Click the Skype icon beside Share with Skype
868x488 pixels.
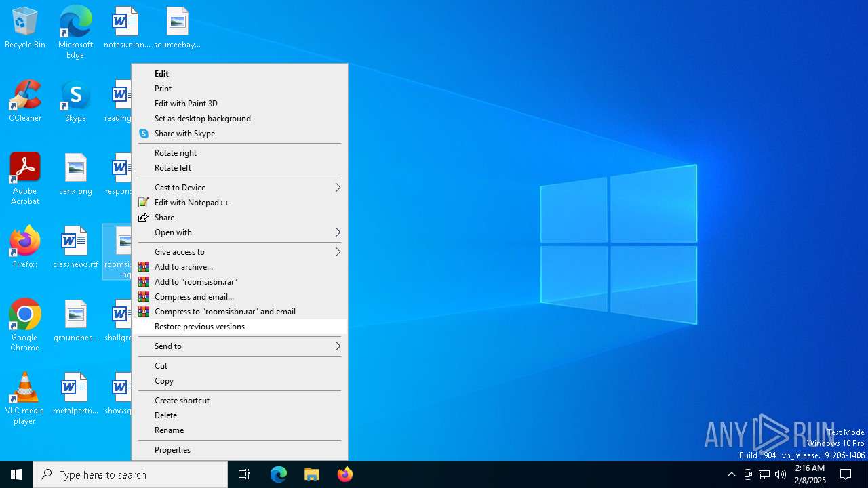(x=144, y=134)
